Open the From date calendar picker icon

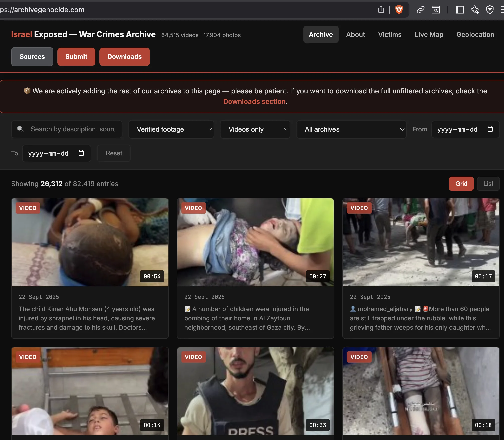click(490, 129)
